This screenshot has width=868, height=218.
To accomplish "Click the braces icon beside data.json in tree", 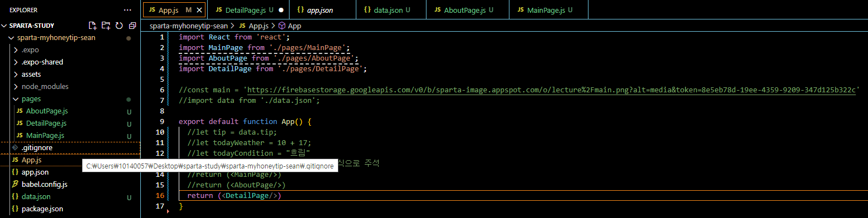I will [15, 197].
